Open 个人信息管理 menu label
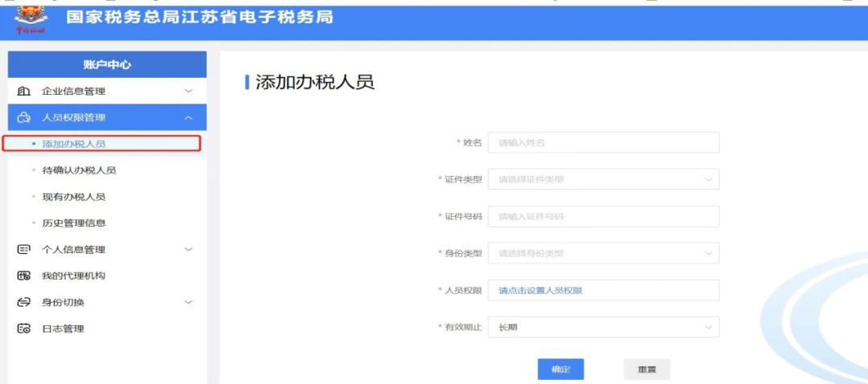868x384 pixels. (74, 250)
